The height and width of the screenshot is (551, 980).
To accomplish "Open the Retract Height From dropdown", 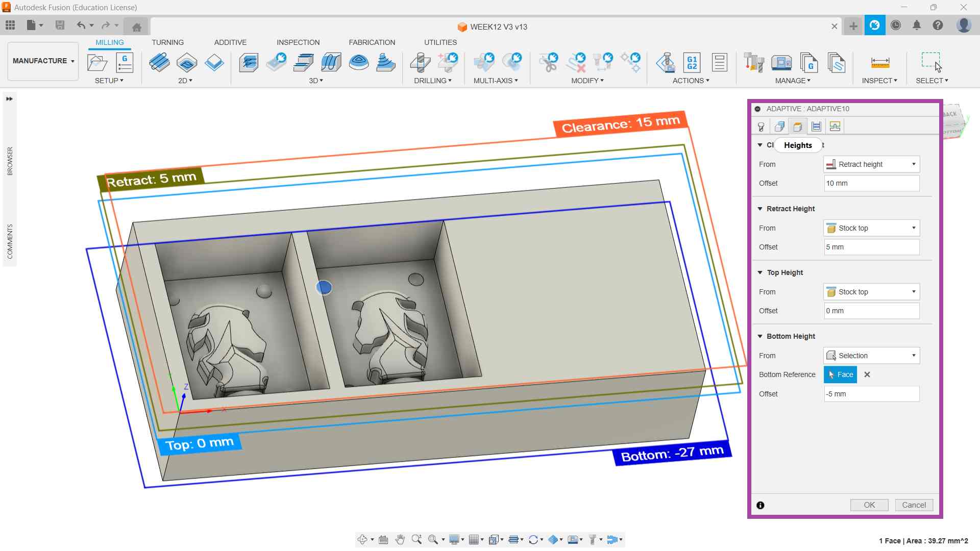I will [871, 228].
